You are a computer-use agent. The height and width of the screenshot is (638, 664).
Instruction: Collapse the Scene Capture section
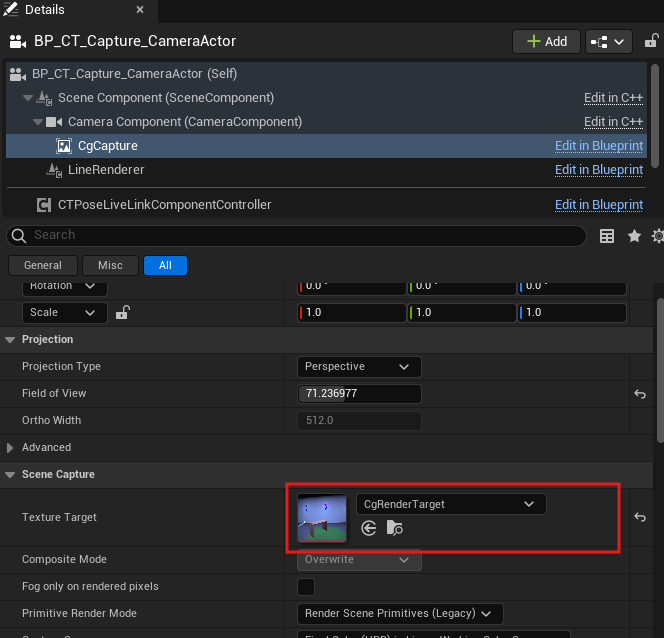coord(12,474)
